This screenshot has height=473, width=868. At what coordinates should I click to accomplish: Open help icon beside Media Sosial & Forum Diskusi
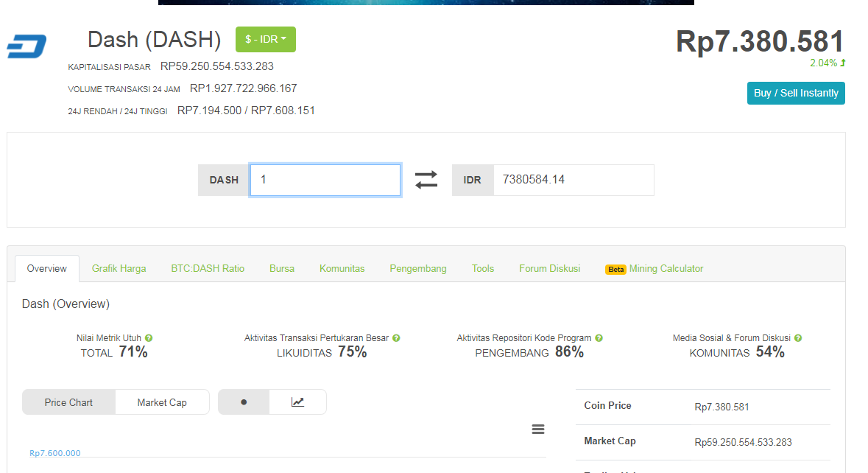[x=798, y=338]
